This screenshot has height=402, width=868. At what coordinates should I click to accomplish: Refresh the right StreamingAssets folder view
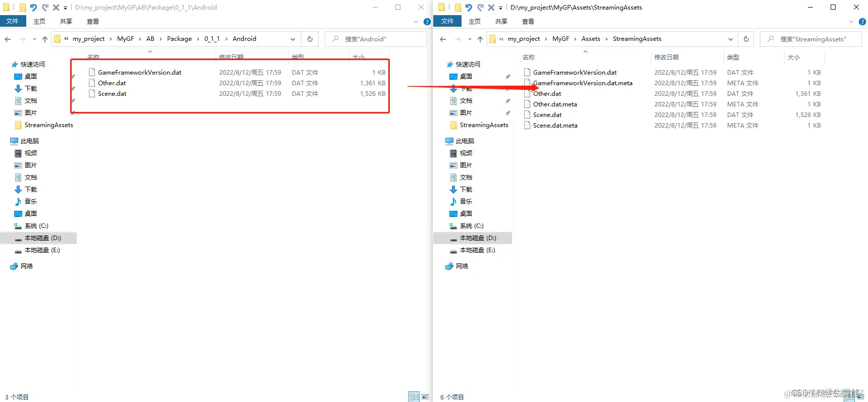746,39
